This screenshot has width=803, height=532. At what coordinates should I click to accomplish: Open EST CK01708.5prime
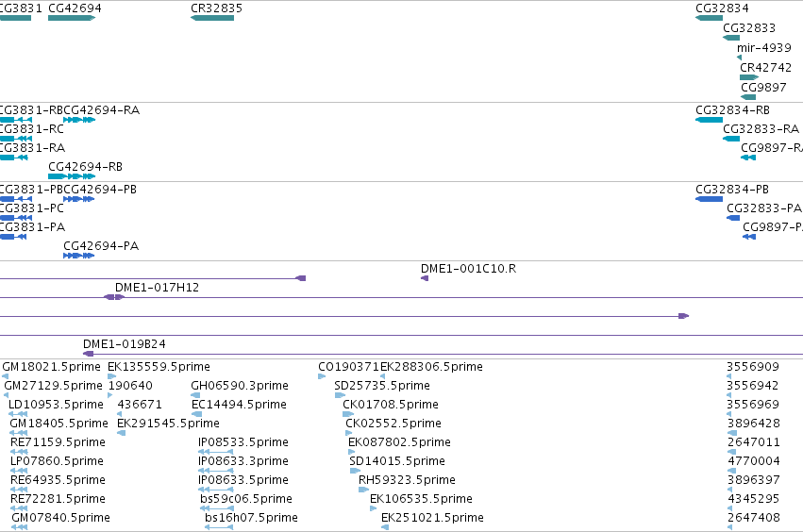pos(391,405)
